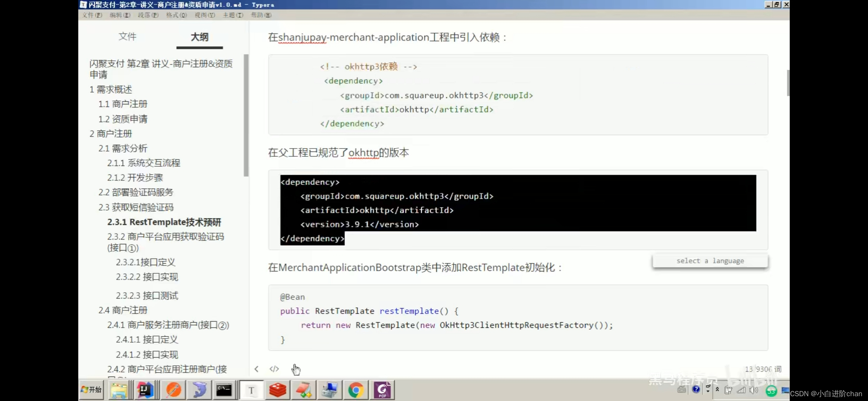Viewport: 868px width, 401px height.
Task: Click the OkHttp3ClientHttpRequestFactory return statement
Action: (457, 325)
